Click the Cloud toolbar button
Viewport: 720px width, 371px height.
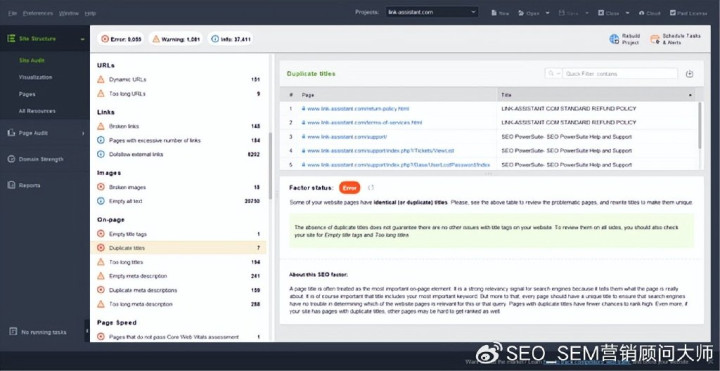point(649,13)
